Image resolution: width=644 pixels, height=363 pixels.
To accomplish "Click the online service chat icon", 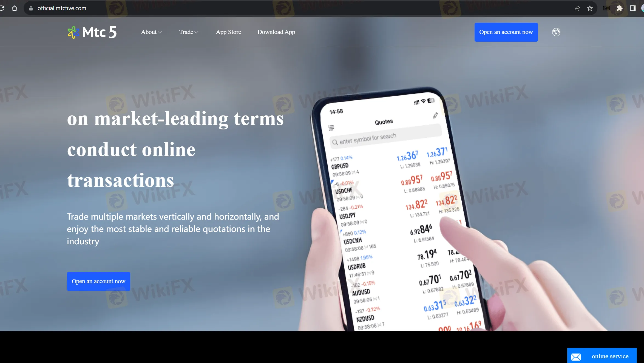I will coord(576,356).
